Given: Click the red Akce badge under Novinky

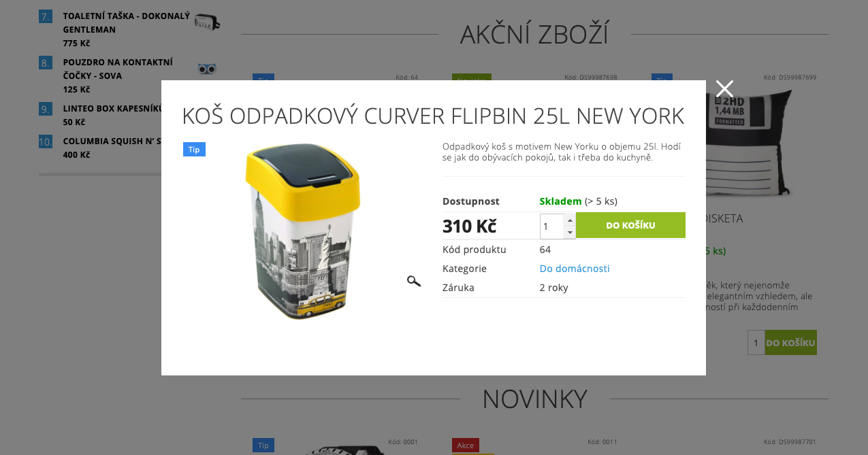Looking at the screenshot, I should point(466,445).
